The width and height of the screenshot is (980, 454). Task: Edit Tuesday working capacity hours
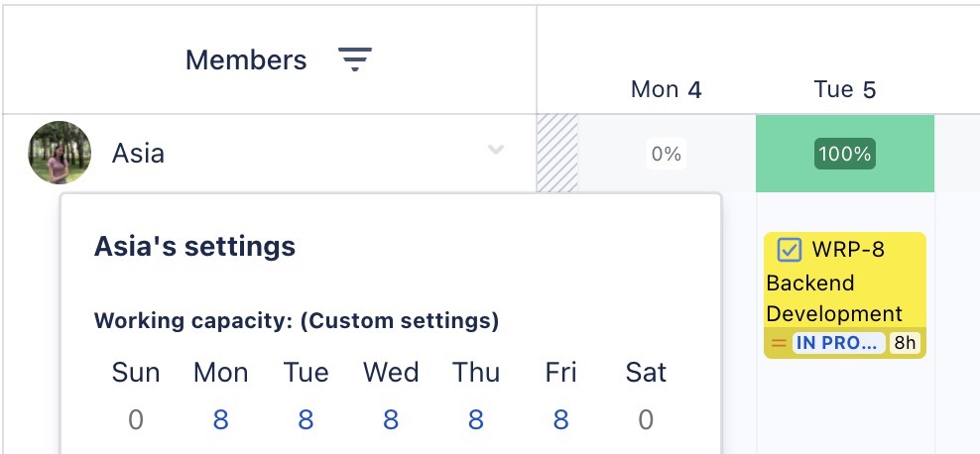click(306, 420)
